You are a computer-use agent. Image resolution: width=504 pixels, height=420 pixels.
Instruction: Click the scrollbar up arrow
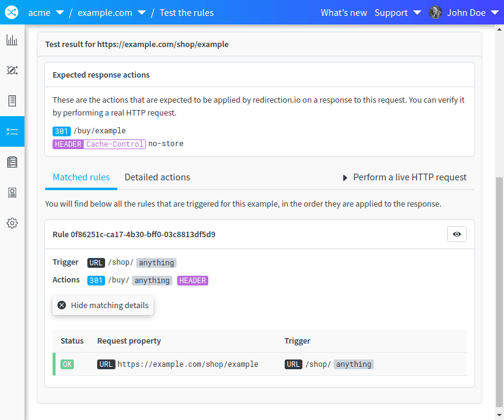[500, 29]
